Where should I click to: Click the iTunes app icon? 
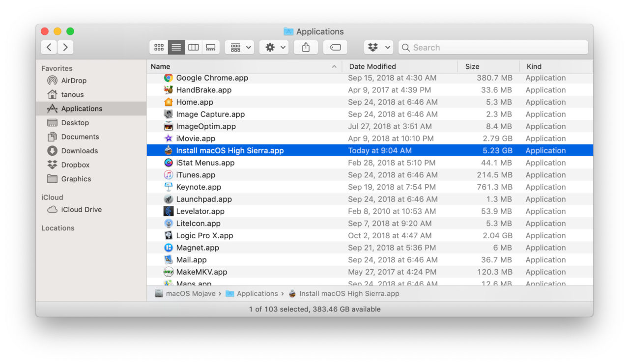[169, 175]
